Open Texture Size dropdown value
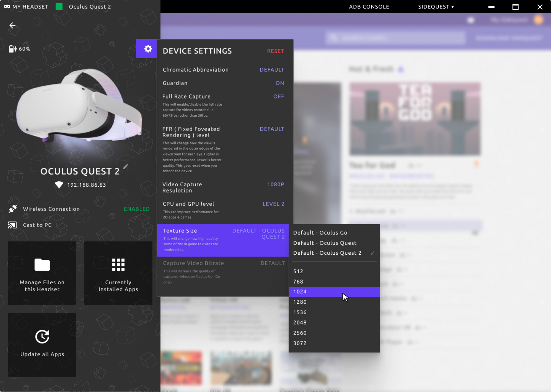551x392 pixels. point(258,234)
